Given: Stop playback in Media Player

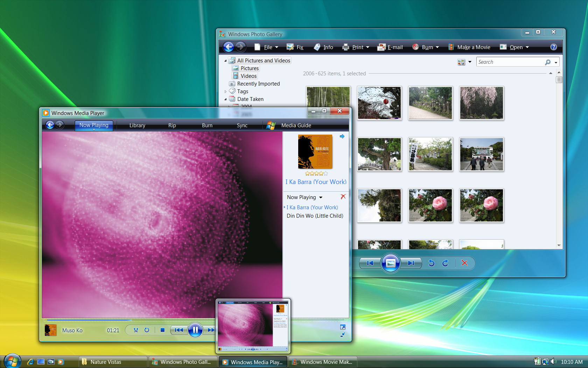Looking at the screenshot, I should click(162, 330).
